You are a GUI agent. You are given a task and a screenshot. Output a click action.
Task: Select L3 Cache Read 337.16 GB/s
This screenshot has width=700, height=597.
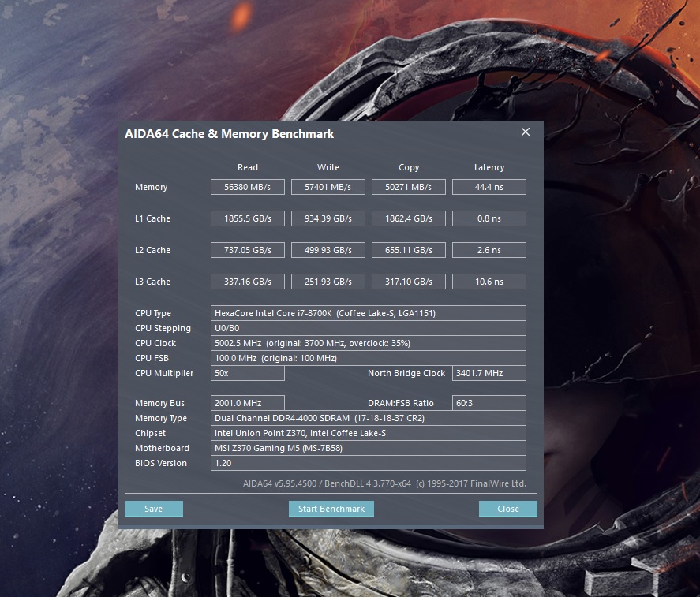point(247,282)
